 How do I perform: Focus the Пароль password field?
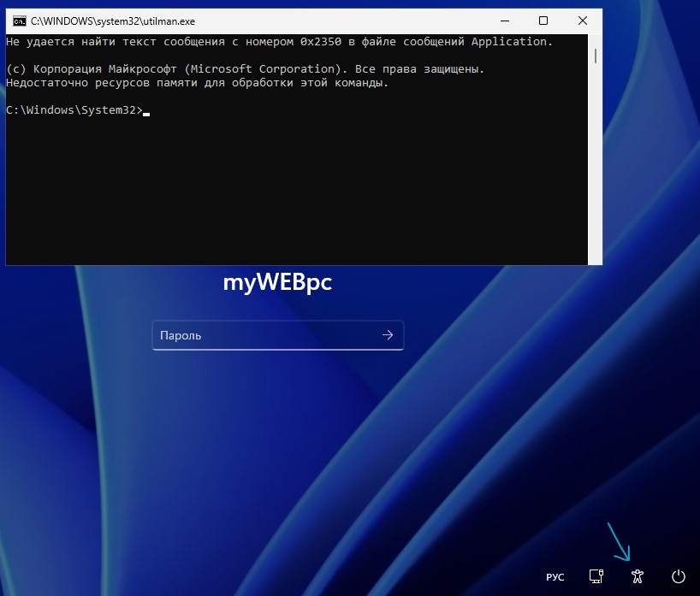(x=277, y=335)
